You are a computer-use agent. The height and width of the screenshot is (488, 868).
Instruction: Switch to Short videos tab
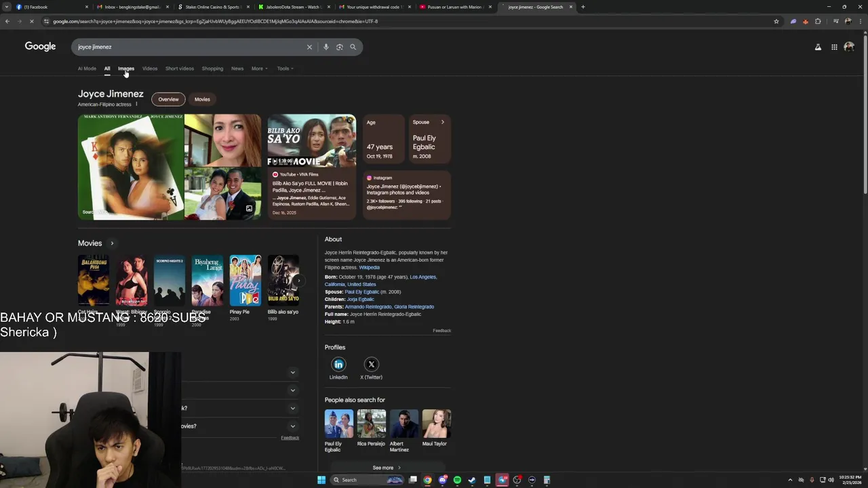coord(180,68)
